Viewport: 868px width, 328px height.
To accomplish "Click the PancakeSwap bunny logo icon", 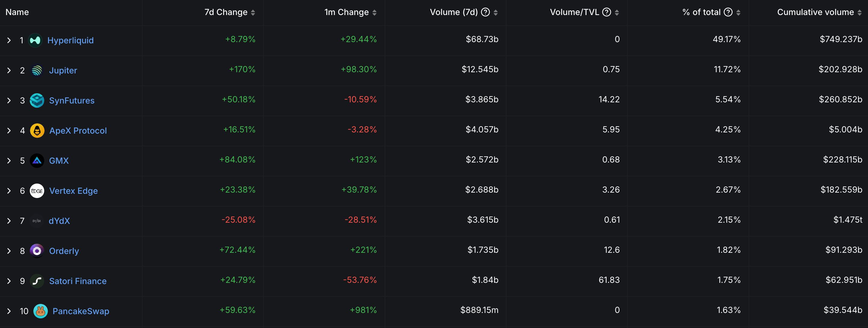I will [40, 311].
